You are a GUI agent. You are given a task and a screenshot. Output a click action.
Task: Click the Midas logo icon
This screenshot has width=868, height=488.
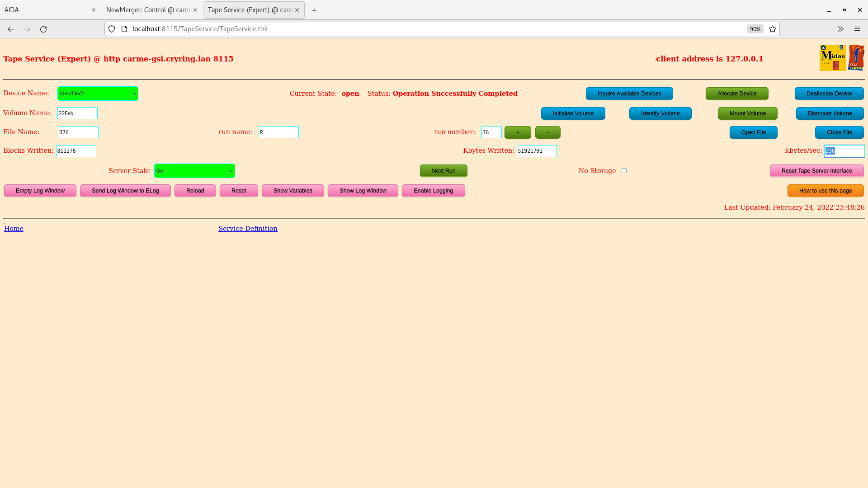[832, 58]
